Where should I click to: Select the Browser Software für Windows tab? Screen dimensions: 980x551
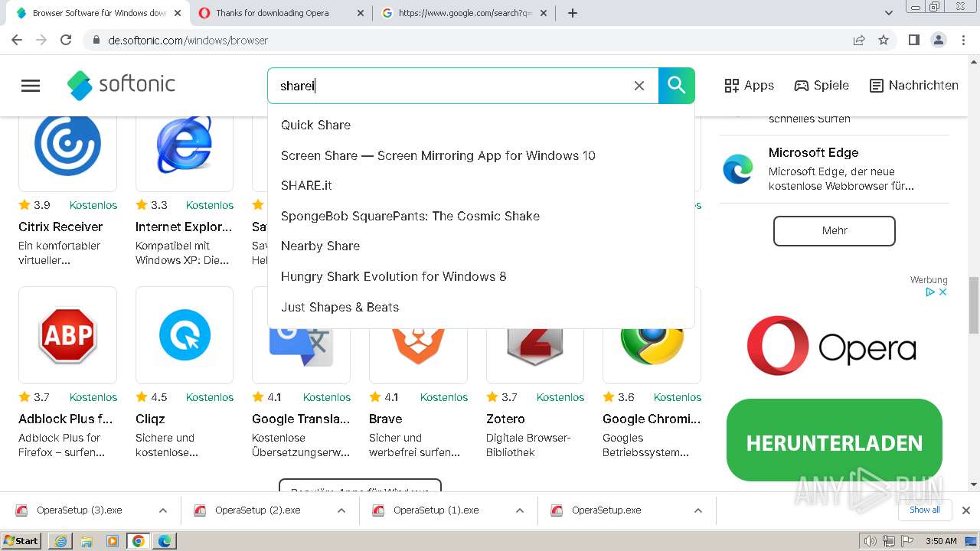click(100, 13)
